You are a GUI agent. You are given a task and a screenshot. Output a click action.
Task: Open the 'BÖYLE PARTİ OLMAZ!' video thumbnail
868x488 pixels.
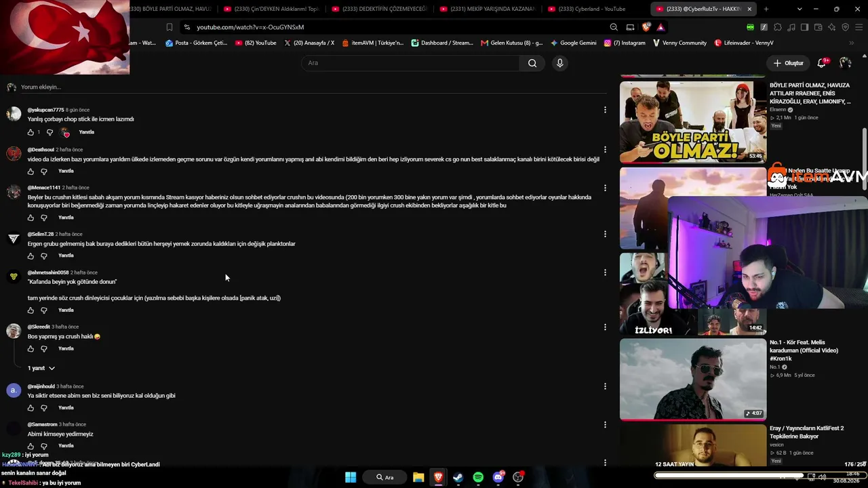[x=693, y=122]
